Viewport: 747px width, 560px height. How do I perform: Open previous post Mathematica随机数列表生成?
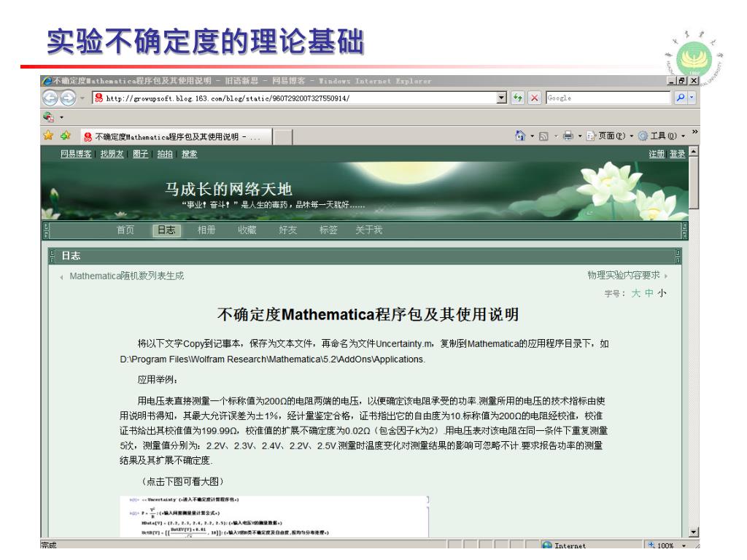pos(126,276)
